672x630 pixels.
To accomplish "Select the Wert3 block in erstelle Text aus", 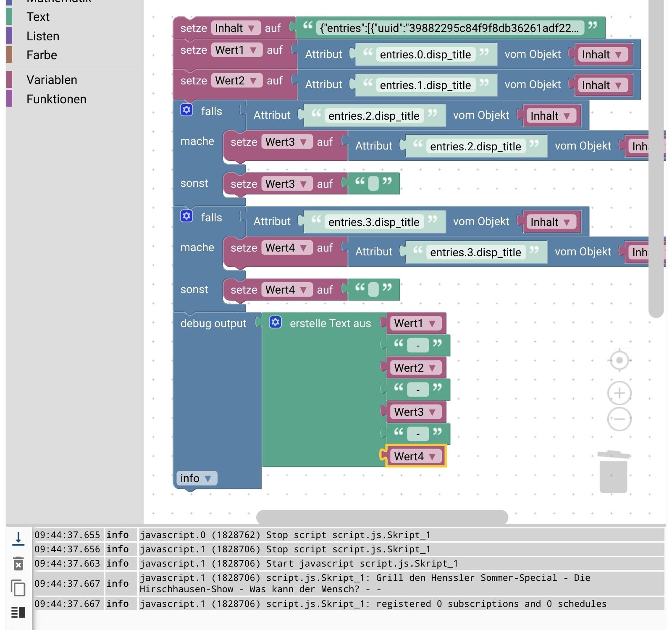I will [x=415, y=412].
